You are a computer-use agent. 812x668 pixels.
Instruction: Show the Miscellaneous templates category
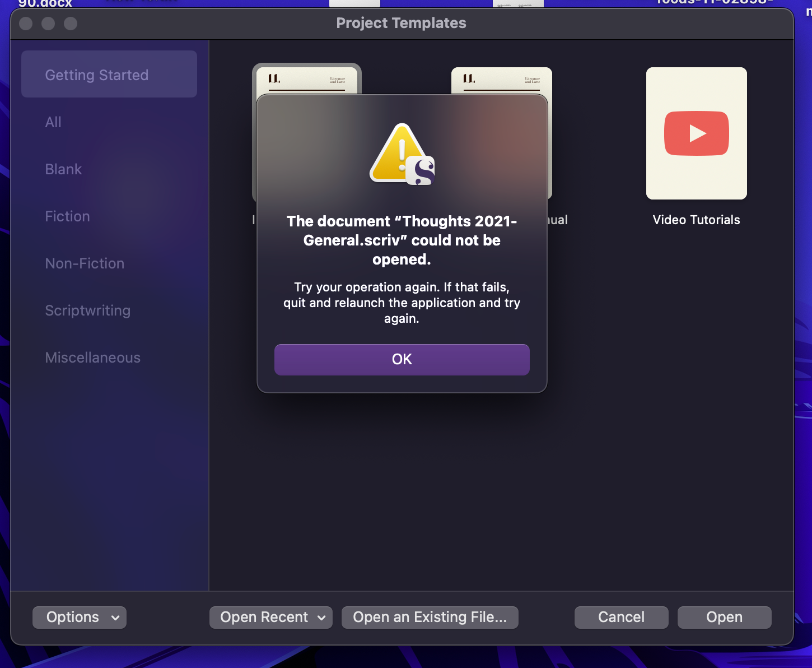pyautogui.click(x=92, y=358)
